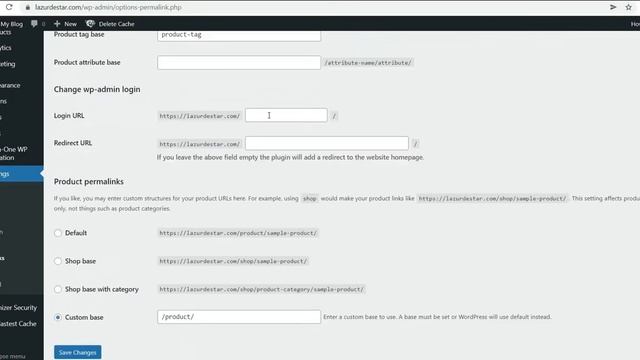Click the /attribute-name/attribute/ suffix text
This screenshot has height=360, width=640.
(368, 63)
